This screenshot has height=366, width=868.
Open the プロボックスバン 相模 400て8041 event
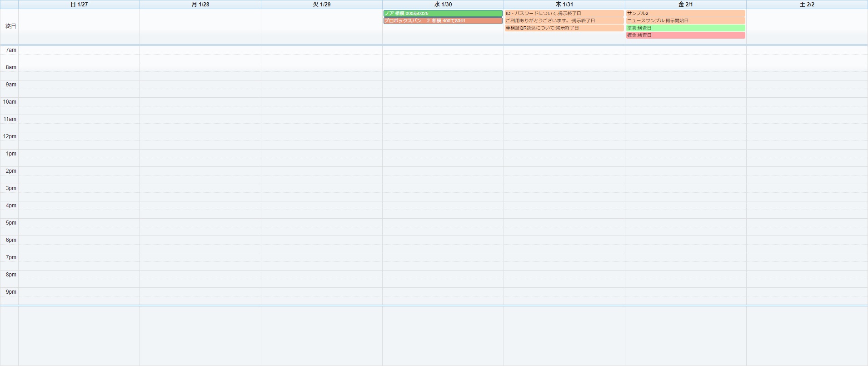tap(443, 21)
